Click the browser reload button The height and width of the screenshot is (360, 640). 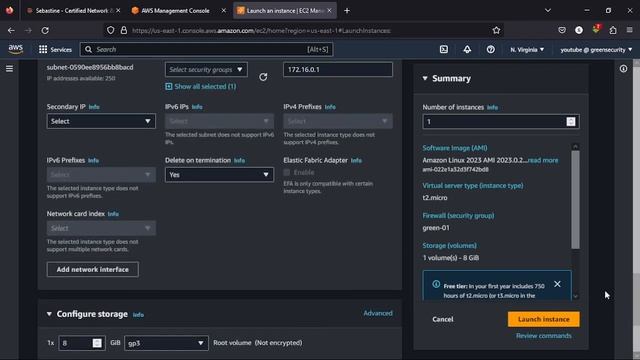tap(45, 30)
